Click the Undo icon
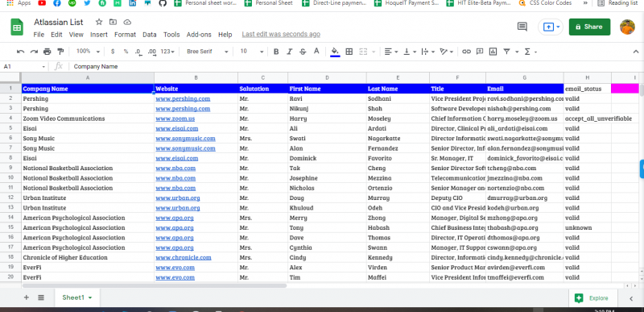Screen dimensions: 644x312 [x=21, y=52]
